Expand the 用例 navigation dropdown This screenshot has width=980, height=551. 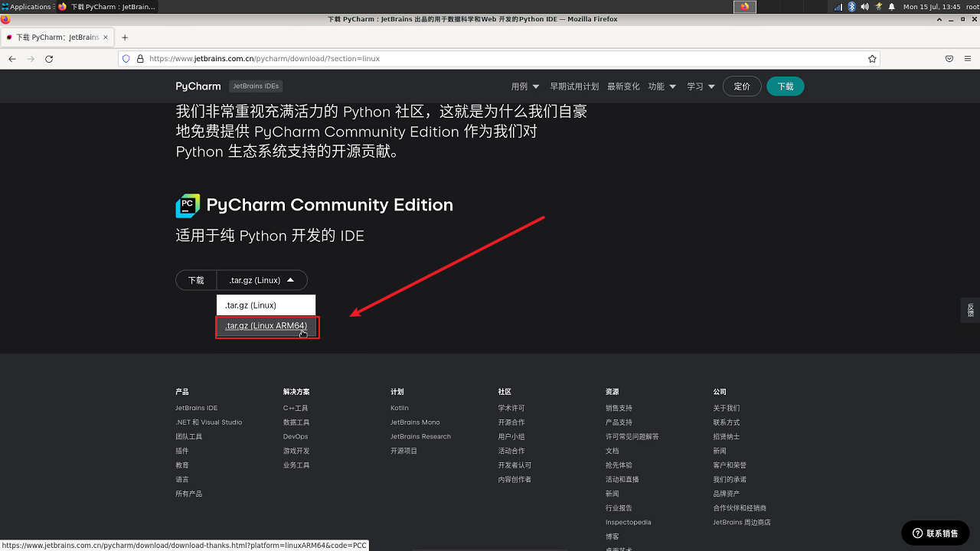pyautogui.click(x=525, y=86)
